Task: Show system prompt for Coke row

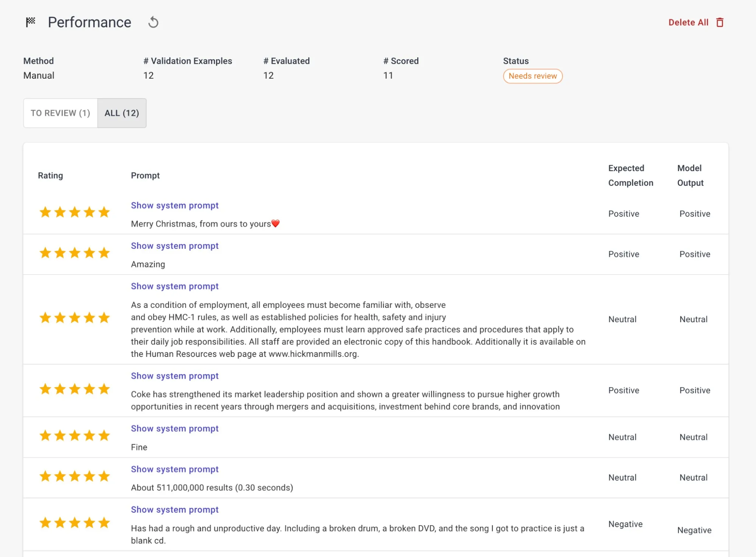Action: coord(175,376)
